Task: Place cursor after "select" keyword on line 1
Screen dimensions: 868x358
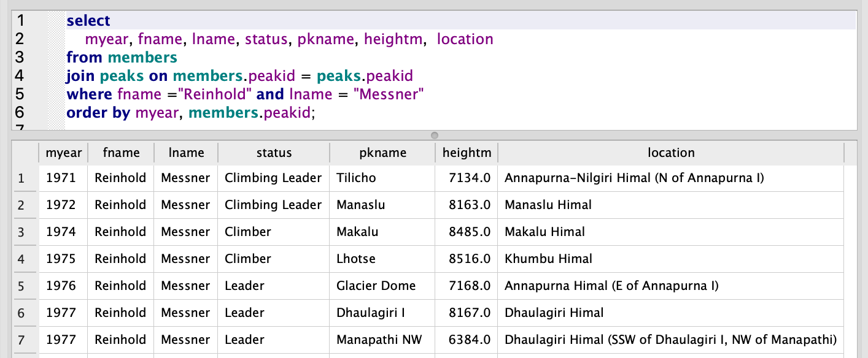Action: (x=111, y=21)
